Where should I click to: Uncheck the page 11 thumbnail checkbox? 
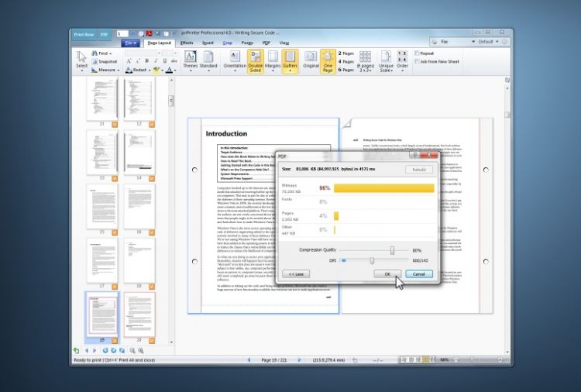pos(115,125)
